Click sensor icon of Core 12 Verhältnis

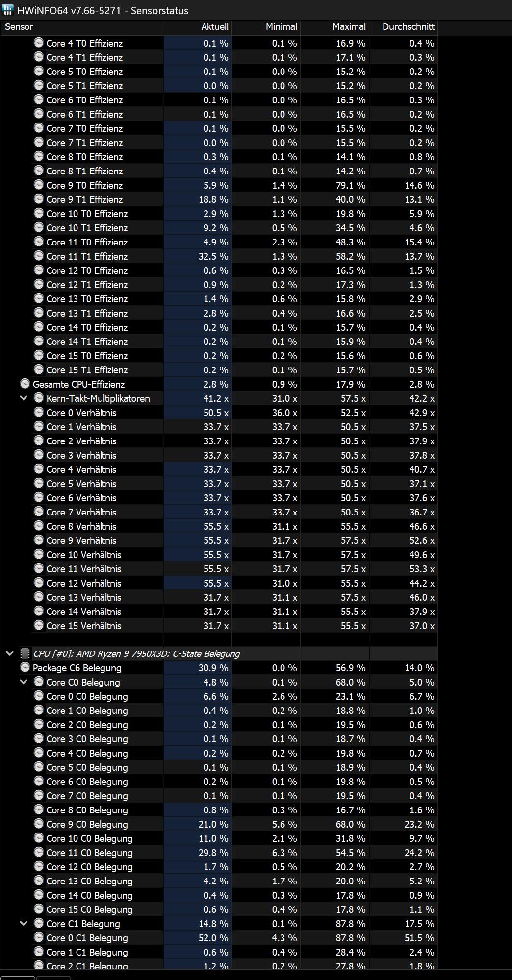pyautogui.click(x=39, y=583)
